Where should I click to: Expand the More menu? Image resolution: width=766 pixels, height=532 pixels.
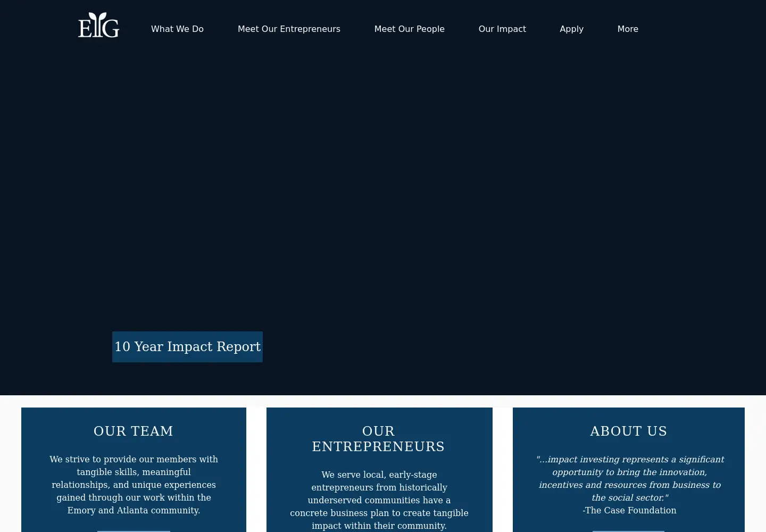[628, 29]
